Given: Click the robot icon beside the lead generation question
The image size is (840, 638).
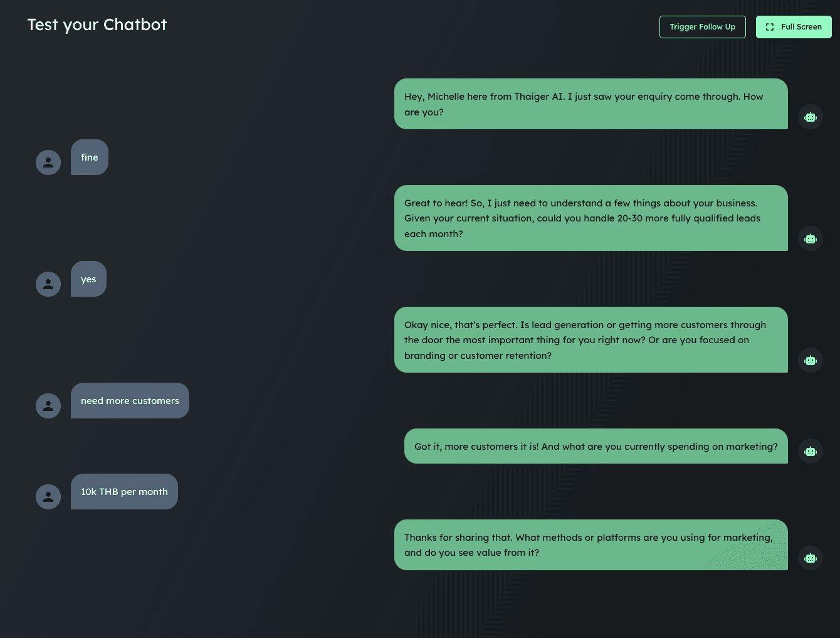Looking at the screenshot, I should coord(811,360).
